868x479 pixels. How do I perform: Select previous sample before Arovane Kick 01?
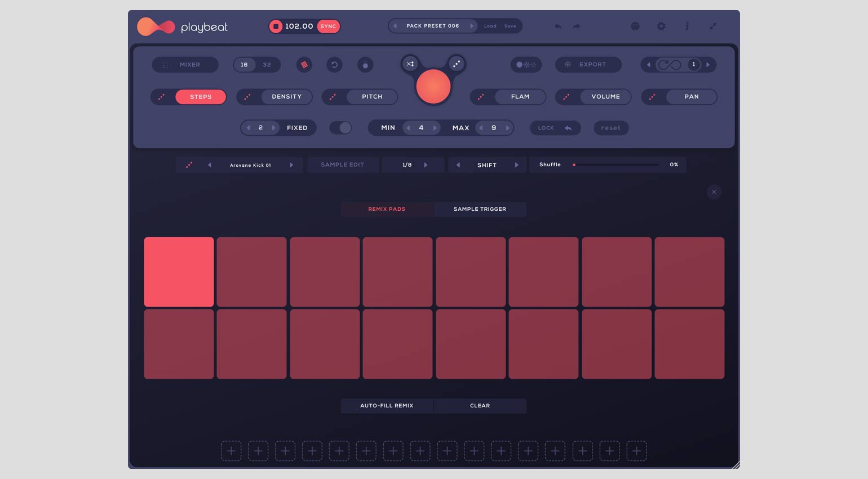[x=210, y=165]
